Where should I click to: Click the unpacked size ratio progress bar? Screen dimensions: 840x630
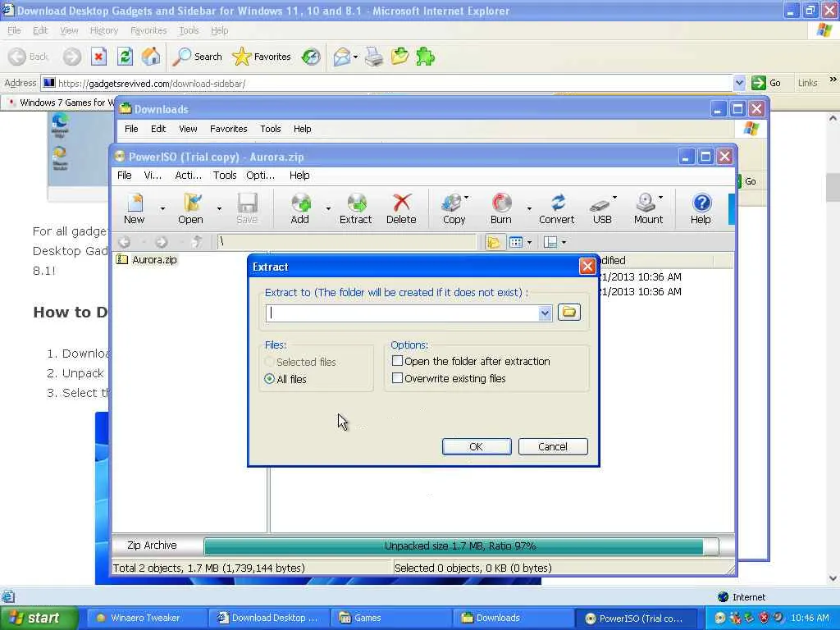pyautogui.click(x=461, y=546)
